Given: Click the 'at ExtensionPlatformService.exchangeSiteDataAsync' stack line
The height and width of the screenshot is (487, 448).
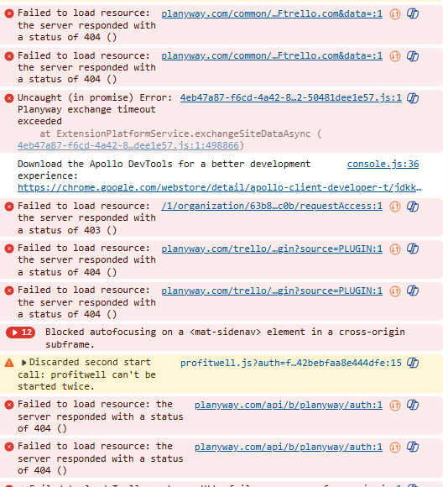Looking at the screenshot, I should click(180, 134).
